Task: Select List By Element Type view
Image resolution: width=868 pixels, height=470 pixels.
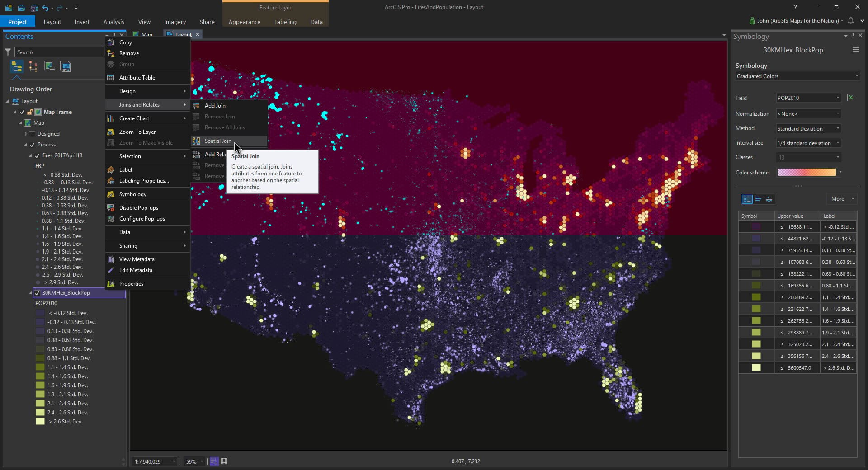Action: [x=33, y=67]
